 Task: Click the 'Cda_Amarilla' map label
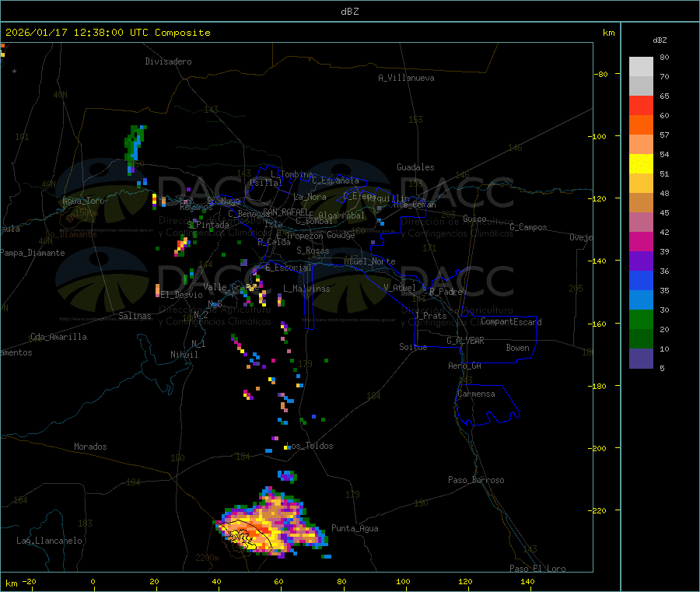click(x=58, y=337)
